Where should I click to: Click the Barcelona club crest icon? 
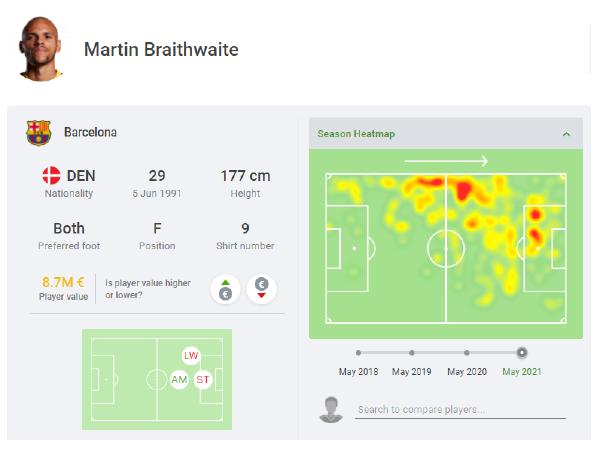point(39,133)
